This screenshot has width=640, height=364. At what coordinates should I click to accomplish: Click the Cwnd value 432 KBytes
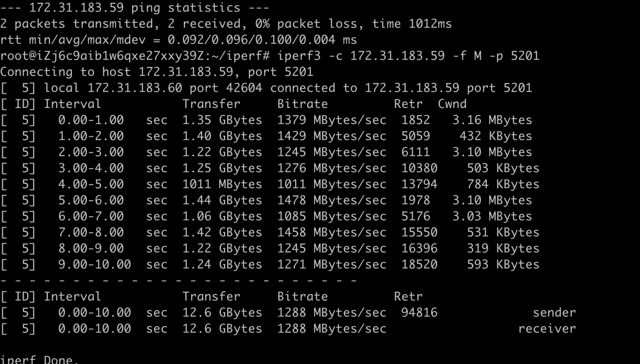(x=495, y=136)
